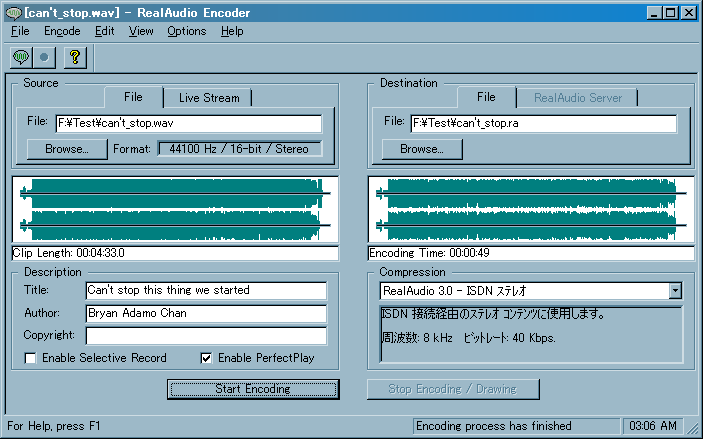Viewport: 703px width, 439px height.
Task: Click the Start Encoding button
Action: 253,389
